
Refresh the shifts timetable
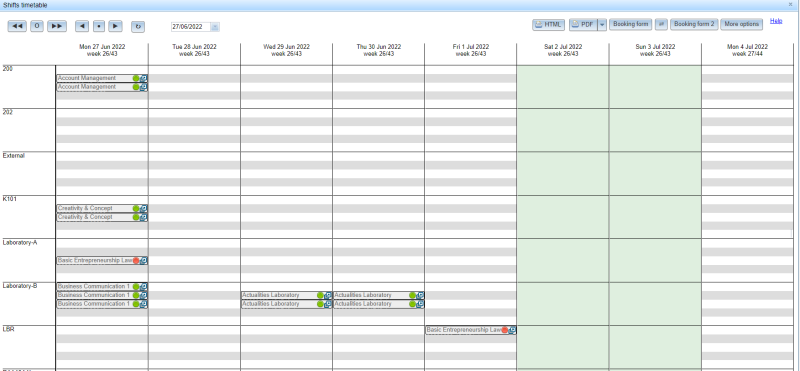138,27
